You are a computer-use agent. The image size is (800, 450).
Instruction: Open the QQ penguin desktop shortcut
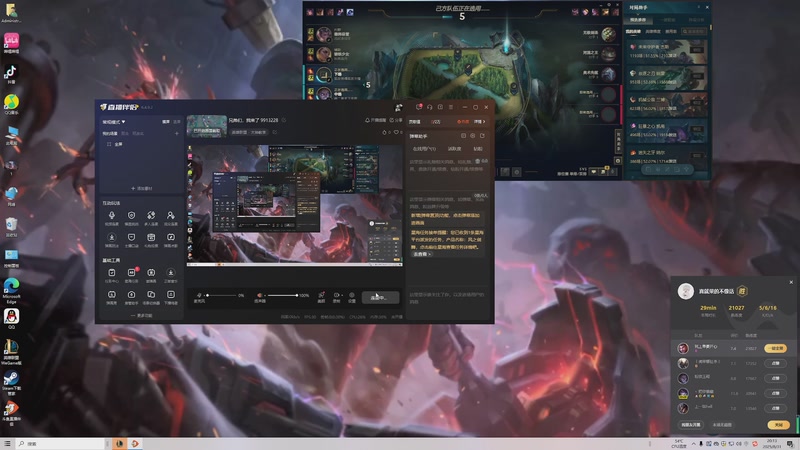coord(11,316)
